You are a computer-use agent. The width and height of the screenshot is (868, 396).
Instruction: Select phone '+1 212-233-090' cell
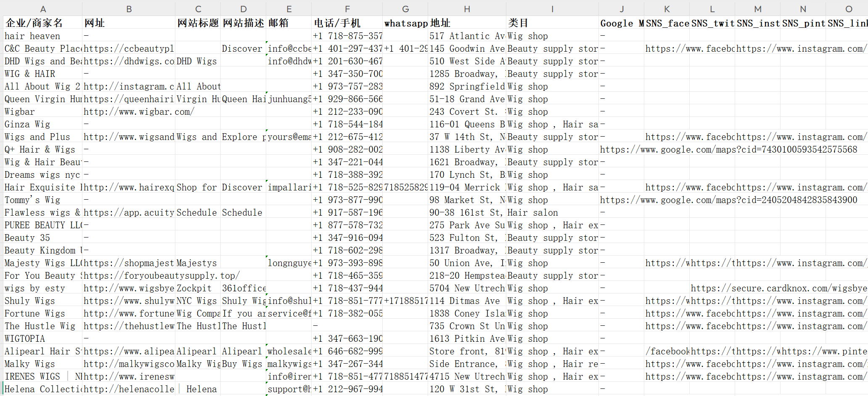point(347,111)
